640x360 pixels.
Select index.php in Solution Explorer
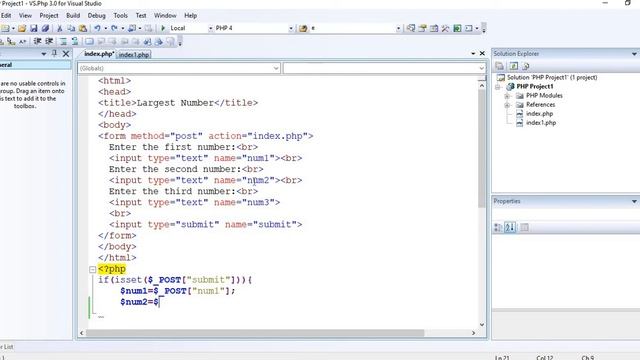pyautogui.click(x=539, y=114)
